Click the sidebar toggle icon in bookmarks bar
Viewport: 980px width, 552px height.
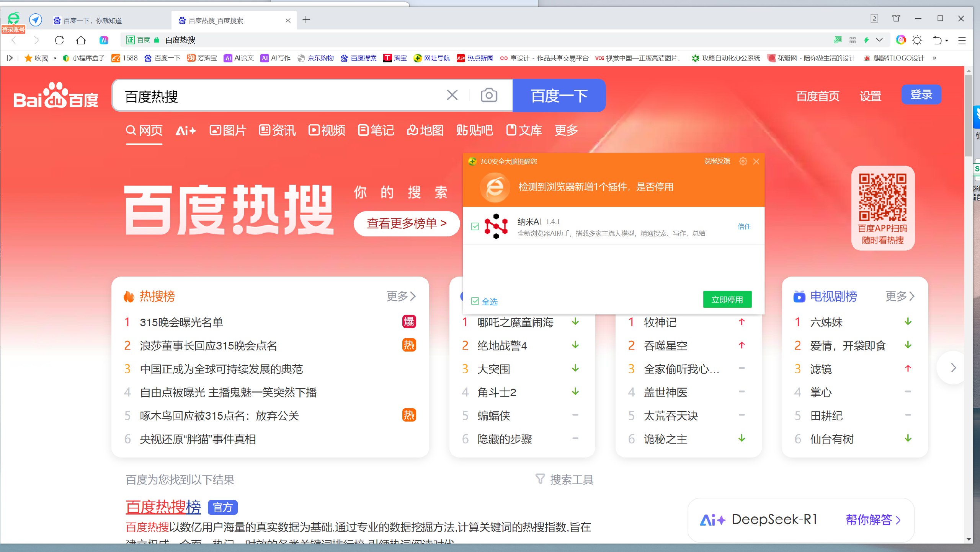click(x=10, y=58)
